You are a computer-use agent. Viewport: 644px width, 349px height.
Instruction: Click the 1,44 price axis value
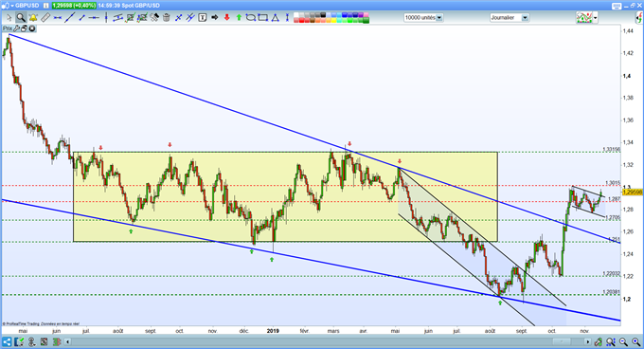628,31
